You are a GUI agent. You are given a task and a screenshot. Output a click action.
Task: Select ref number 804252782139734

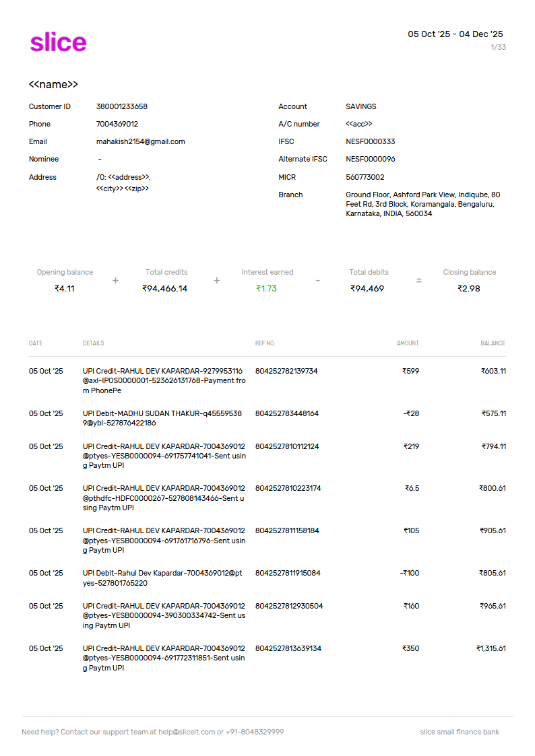(x=286, y=371)
